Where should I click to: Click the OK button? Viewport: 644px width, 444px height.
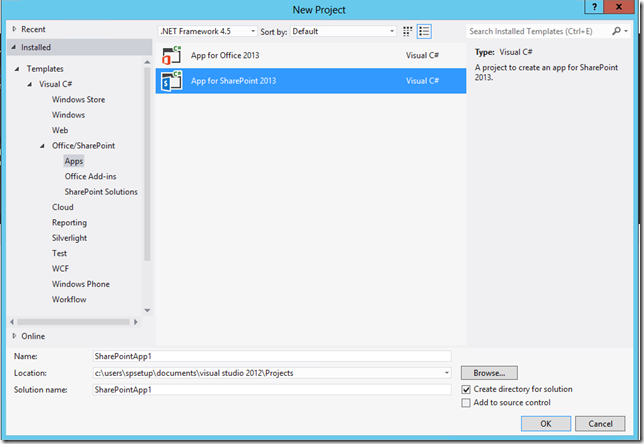coord(545,424)
